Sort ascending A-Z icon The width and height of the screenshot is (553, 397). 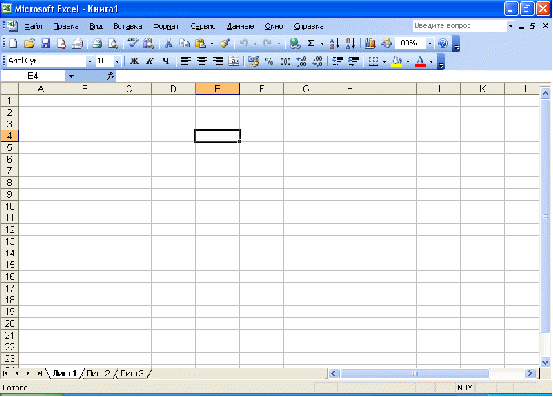[x=334, y=43]
